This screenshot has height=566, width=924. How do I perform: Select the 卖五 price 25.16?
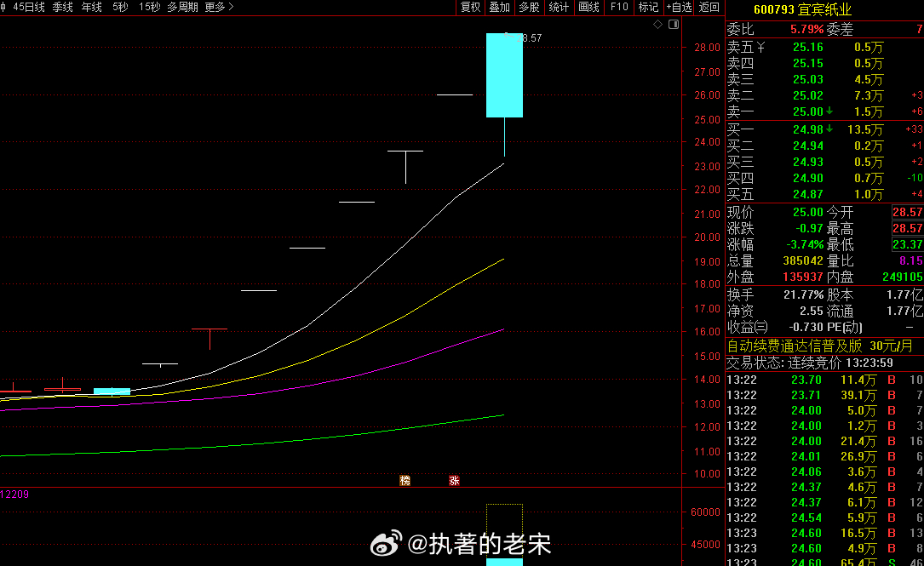(808, 47)
